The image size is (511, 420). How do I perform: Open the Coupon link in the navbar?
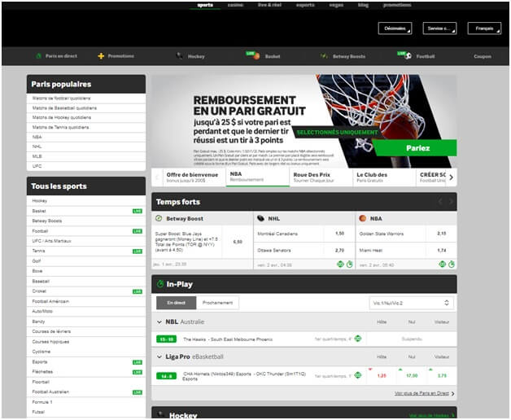click(483, 56)
